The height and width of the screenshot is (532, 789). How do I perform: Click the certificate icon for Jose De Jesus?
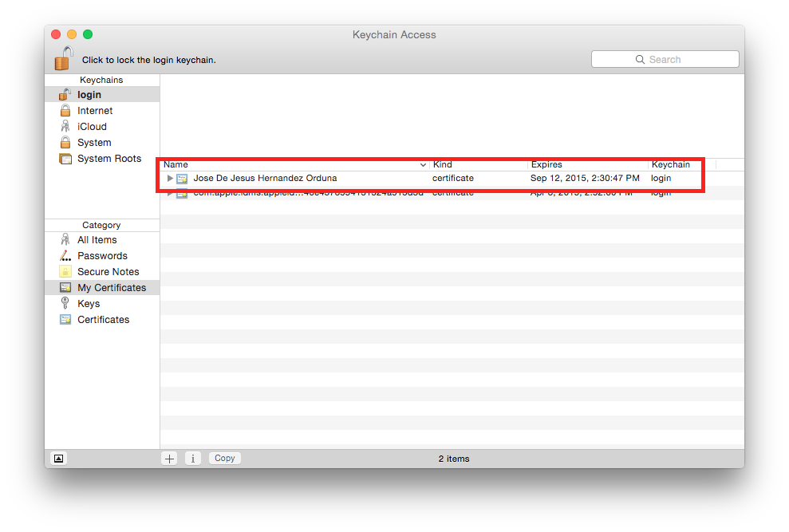tap(182, 178)
